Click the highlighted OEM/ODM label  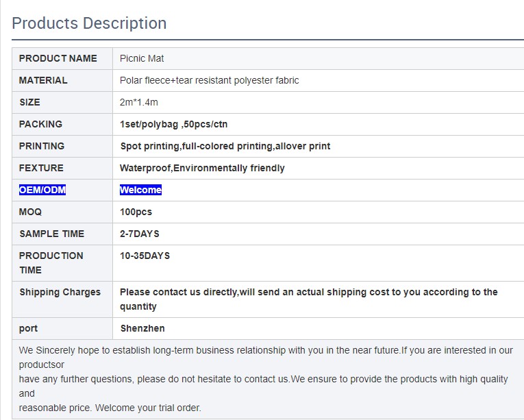pyautogui.click(x=42, y=190)
